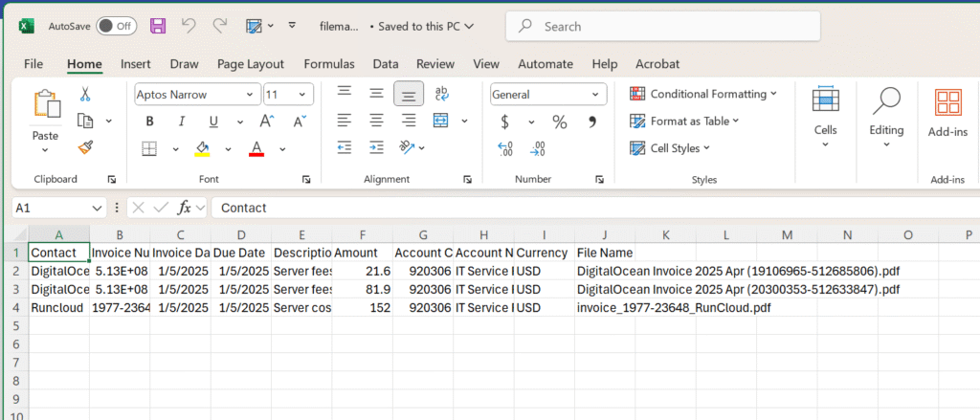Image resolution: width=980 pixels, height=420 pixels.
Task: Click the Save icon in title bar
Action: [158, 26]
